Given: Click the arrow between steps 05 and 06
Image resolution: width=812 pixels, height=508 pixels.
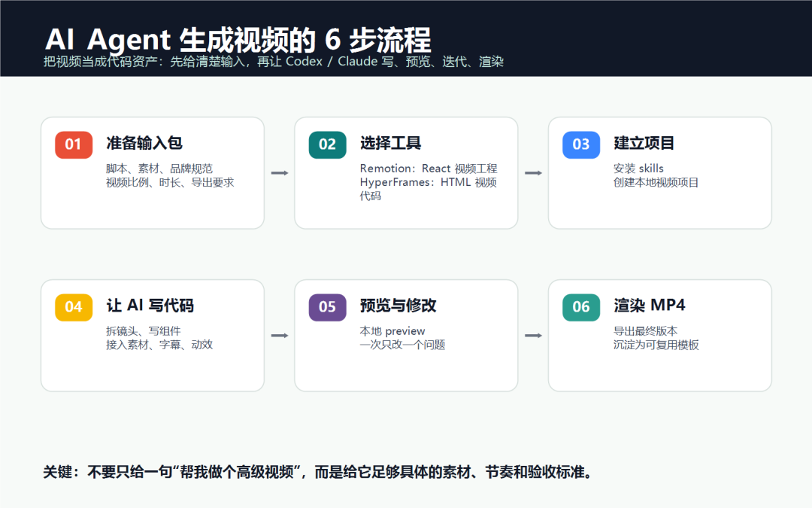Looking at the screenshot, I should click(x=533, y=336).
